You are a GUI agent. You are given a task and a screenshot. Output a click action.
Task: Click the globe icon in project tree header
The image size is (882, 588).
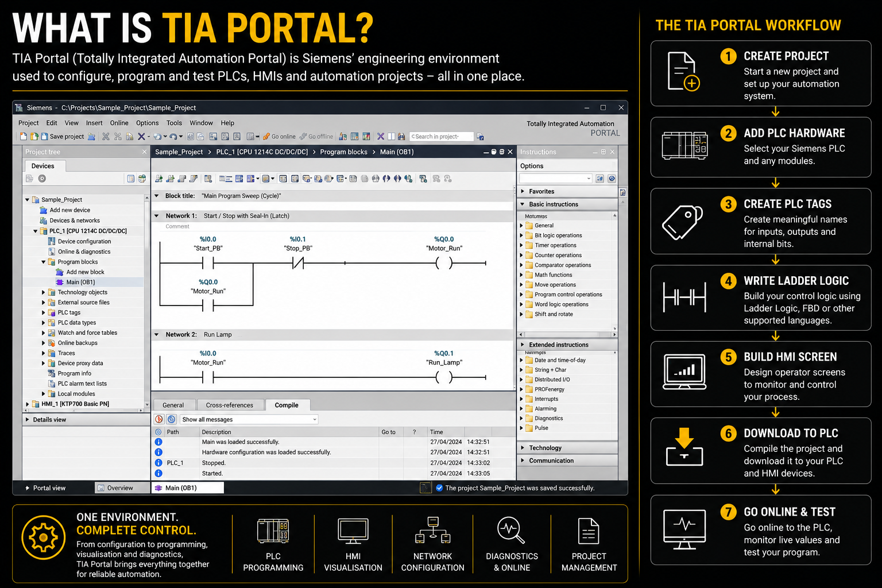[142, 179]
